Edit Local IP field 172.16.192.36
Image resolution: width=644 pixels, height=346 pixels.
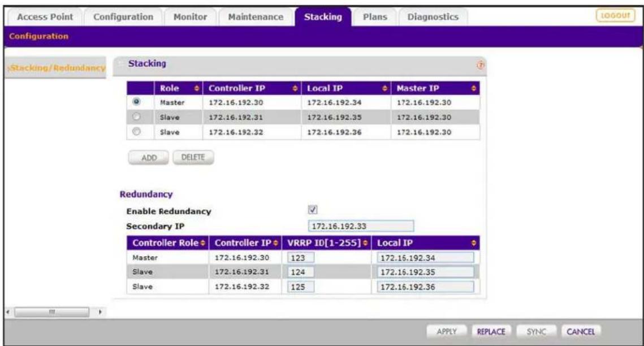(426, 287)
